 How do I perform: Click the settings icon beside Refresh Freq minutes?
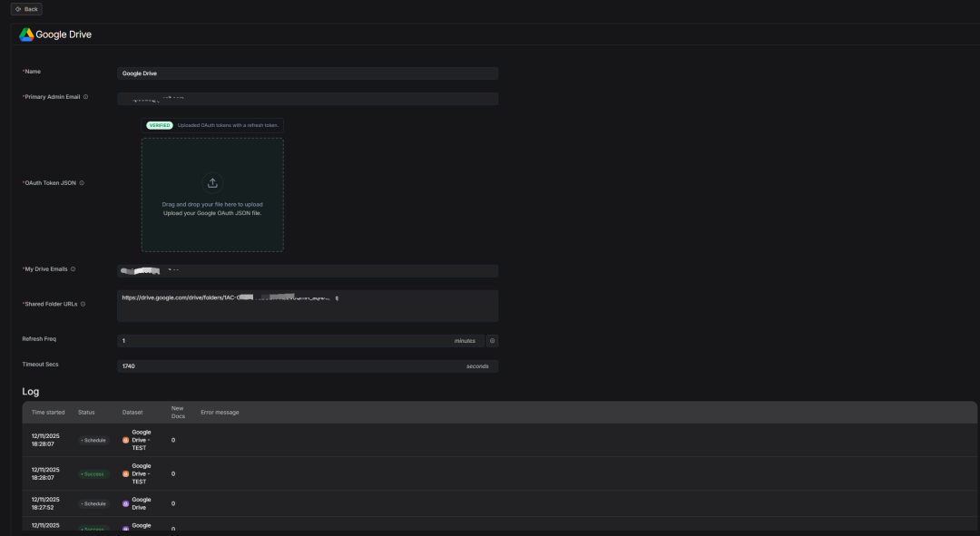tap(492, 341)
